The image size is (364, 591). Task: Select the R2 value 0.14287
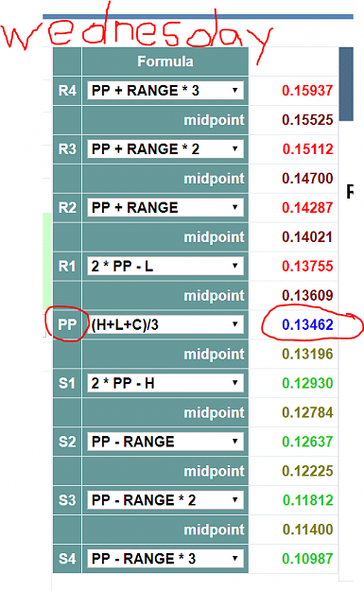tap(307, 208)
